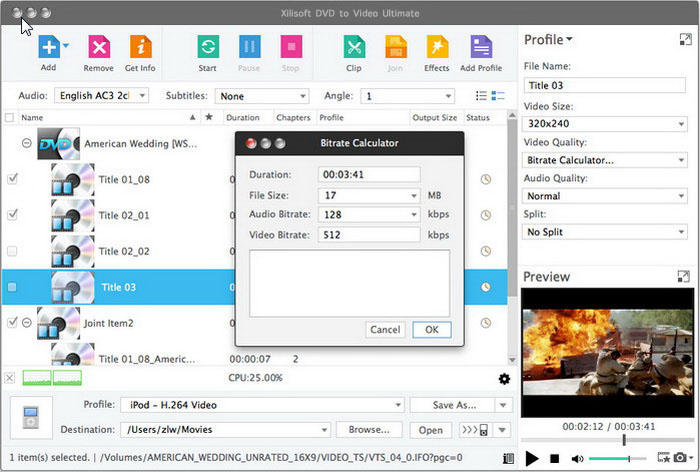This screenshot has width=700, height=472.
Task: Open the Effects tool
Action: [436, 48]
